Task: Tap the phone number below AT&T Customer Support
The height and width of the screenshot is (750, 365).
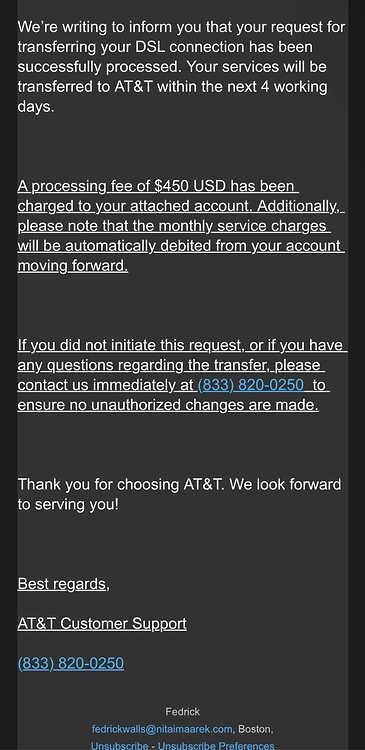Action: 71,663
